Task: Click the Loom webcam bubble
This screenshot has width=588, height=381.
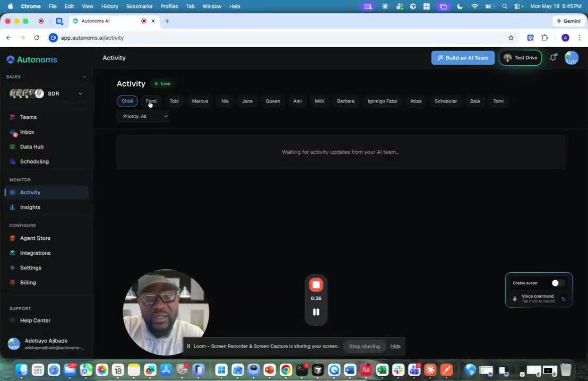Action: point(166,312)
